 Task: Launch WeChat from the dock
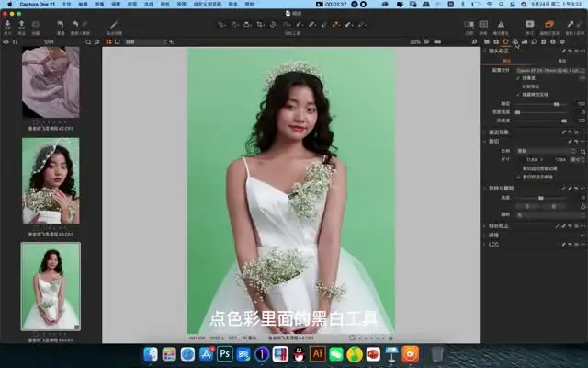pos(336,353)
